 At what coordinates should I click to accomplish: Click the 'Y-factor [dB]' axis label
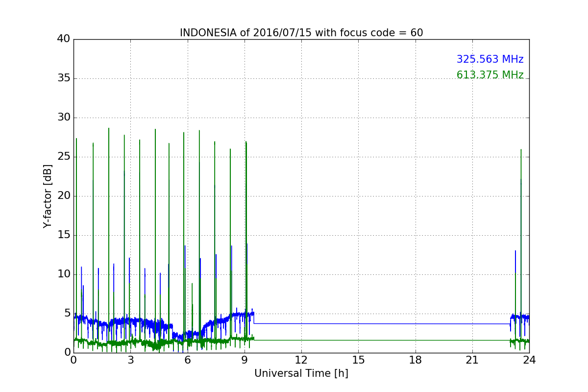click(x=48, y=196)
